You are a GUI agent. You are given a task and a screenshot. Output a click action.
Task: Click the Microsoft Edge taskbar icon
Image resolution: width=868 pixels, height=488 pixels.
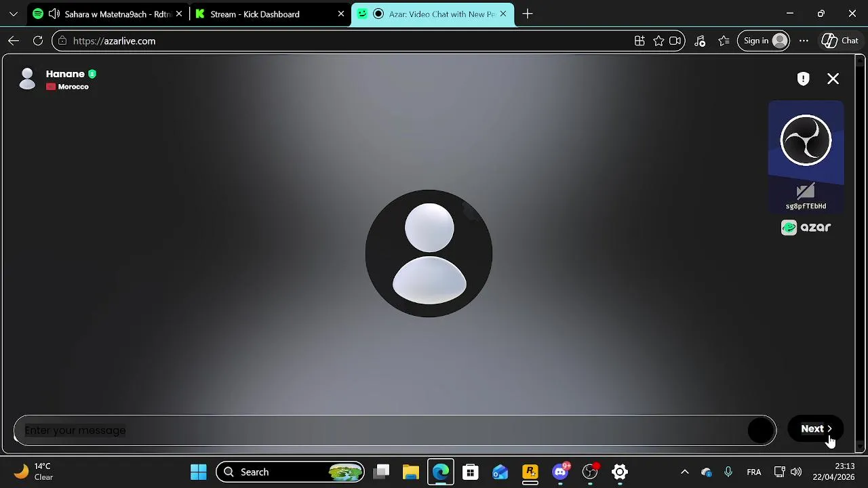[441, 472]
